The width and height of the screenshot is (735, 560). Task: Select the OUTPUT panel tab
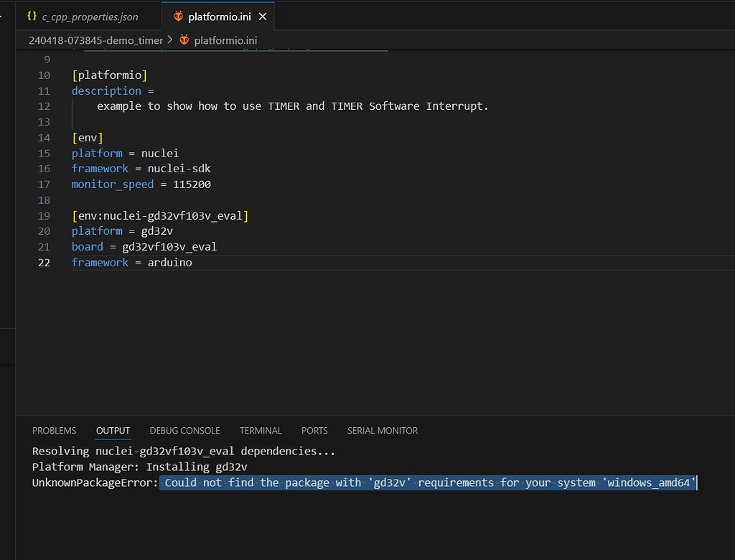click(x=113, y=431)
